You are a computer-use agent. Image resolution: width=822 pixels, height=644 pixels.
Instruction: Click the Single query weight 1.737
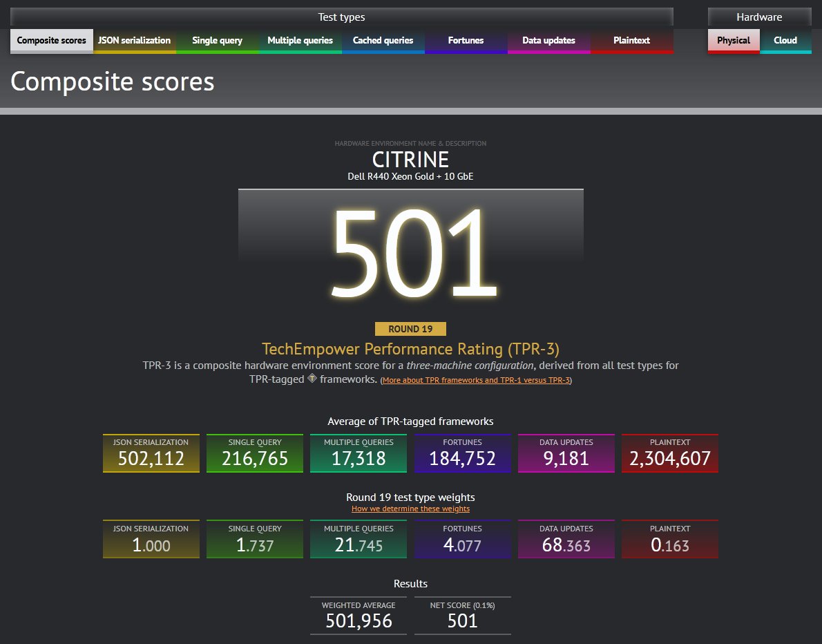click(x=255, y=539)
